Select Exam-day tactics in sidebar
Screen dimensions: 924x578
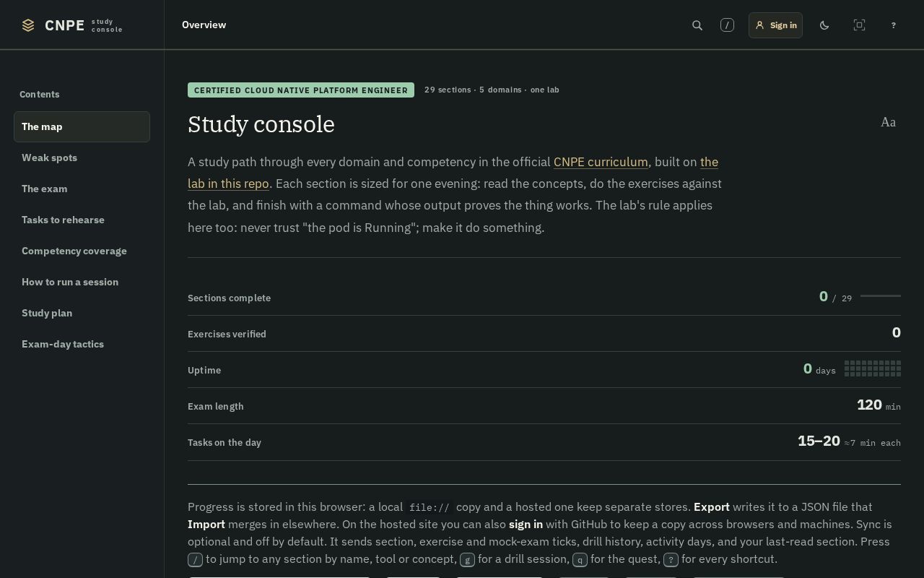click(82, 344)
